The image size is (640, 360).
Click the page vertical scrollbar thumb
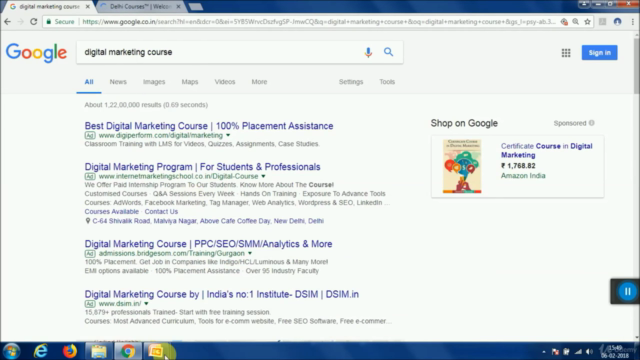[x=636, y=65]
